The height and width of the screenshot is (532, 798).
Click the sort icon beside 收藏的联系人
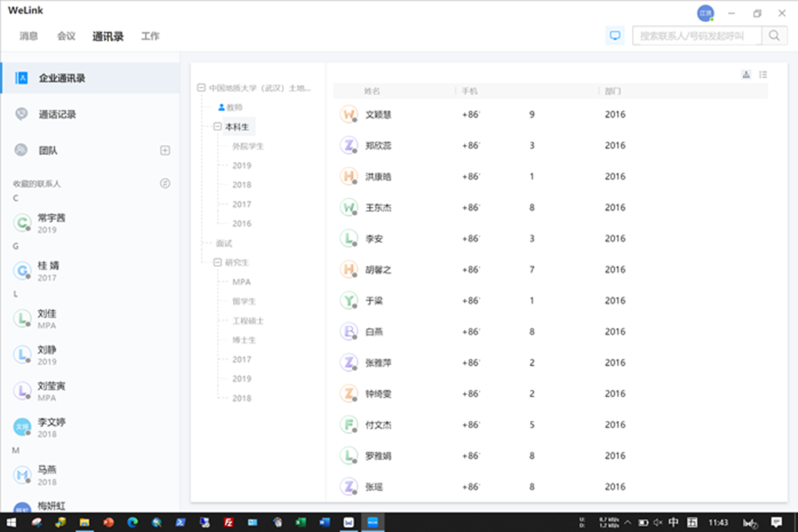click(x=165, y=184)
